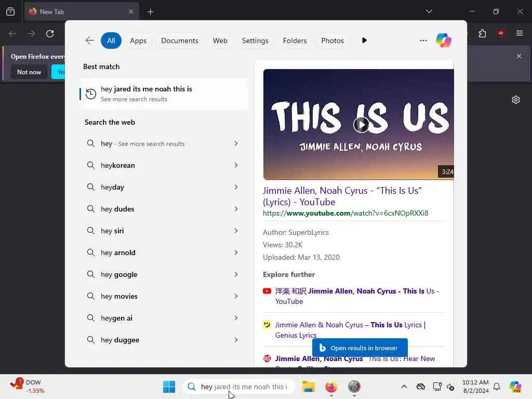Open new tab page settings gear
The height and width of the screenshot is (399, 532).
click(516, 100)
